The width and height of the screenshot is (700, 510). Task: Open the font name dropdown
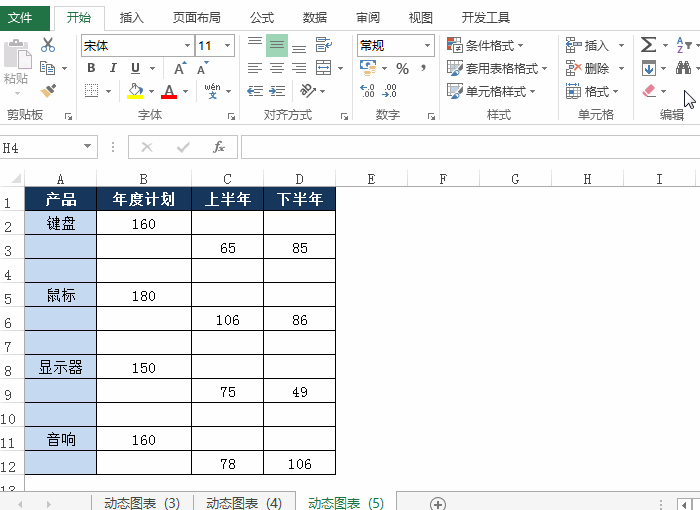pos(188,46)
